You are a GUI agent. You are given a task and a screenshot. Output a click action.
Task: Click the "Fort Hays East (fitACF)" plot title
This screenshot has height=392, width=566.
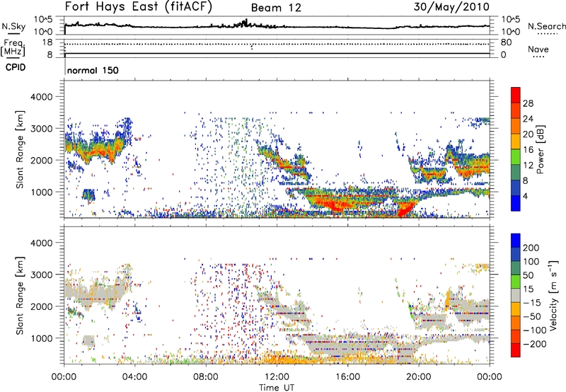pyautogui.click(x=139, y=7)
